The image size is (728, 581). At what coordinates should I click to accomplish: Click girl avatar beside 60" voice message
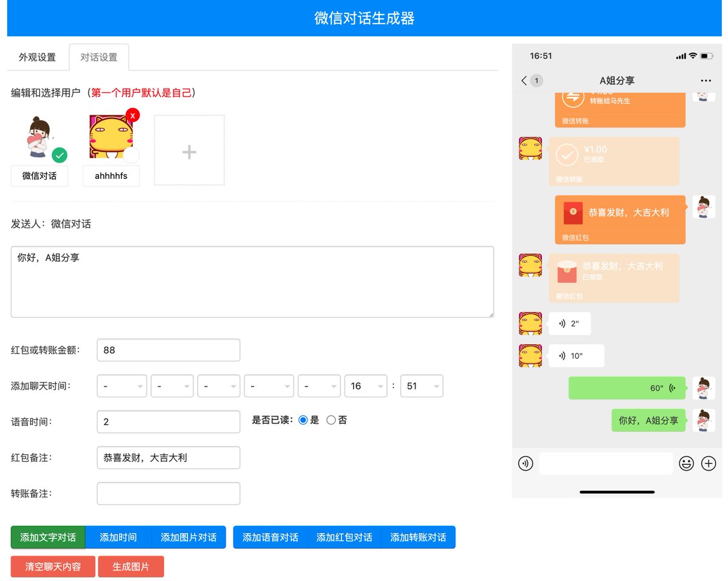click(x=704, y=388)
